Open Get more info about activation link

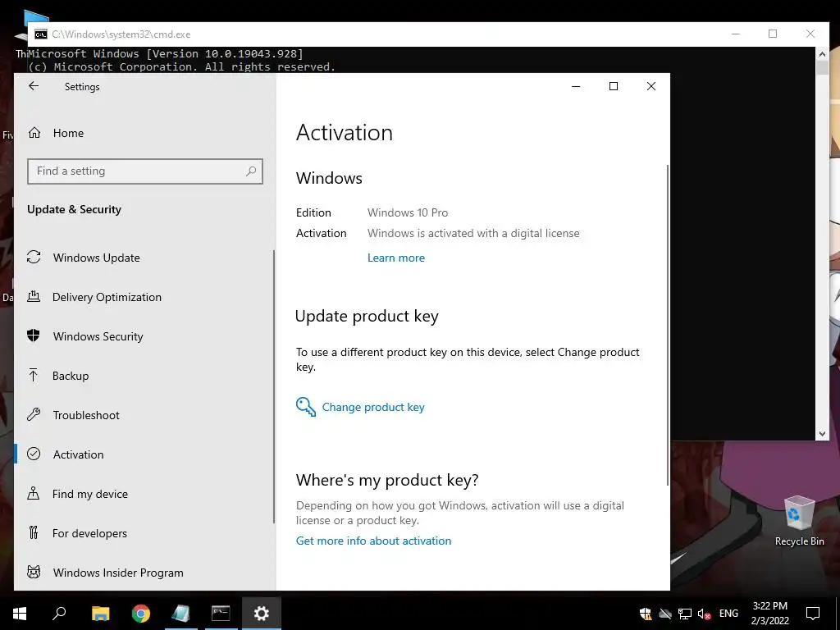373,541
